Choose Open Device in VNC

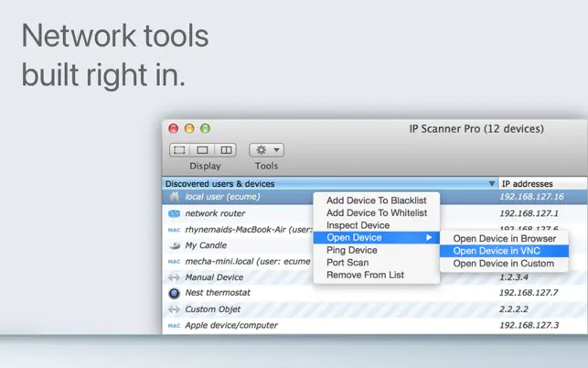[x=505, y=251]
